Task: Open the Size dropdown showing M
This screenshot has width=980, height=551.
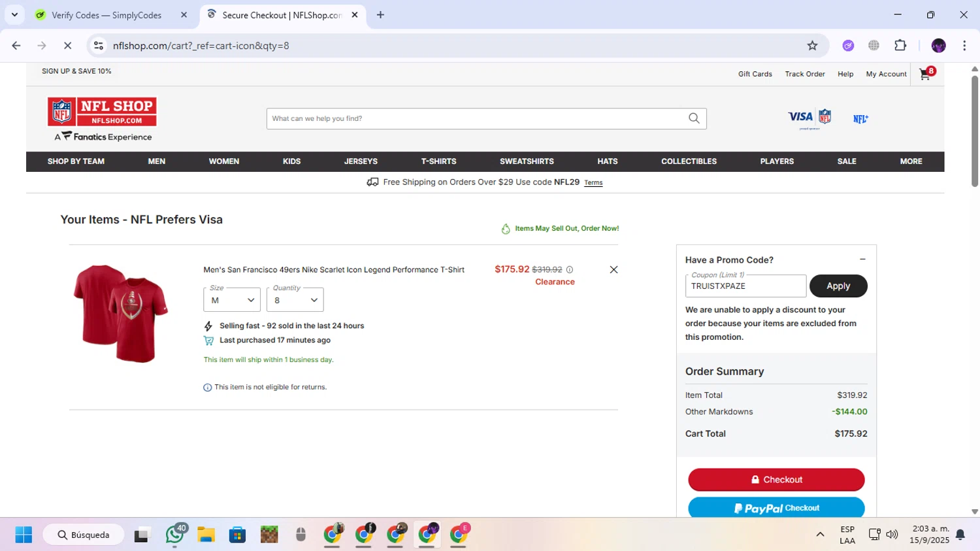Action: pos(232,300)
